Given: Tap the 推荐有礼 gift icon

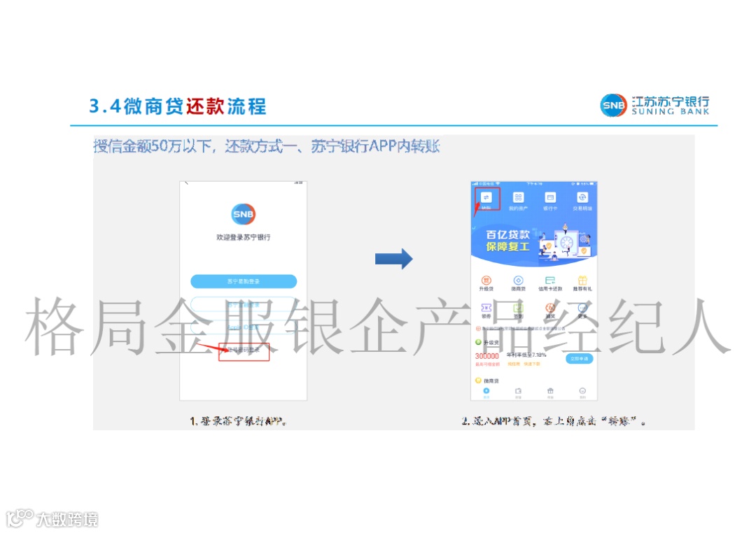Looking at the screenshot, I should click(x=582, y=283).
